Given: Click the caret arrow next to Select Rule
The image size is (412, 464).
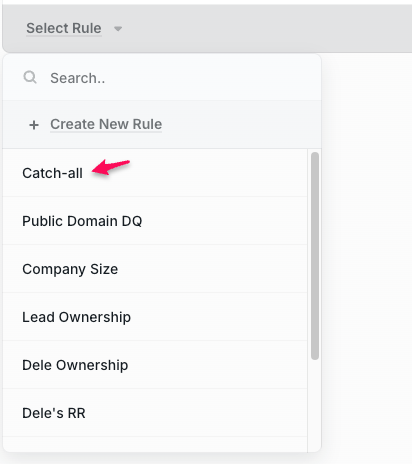Looking at the screenshot, I should tap(118, 29).
